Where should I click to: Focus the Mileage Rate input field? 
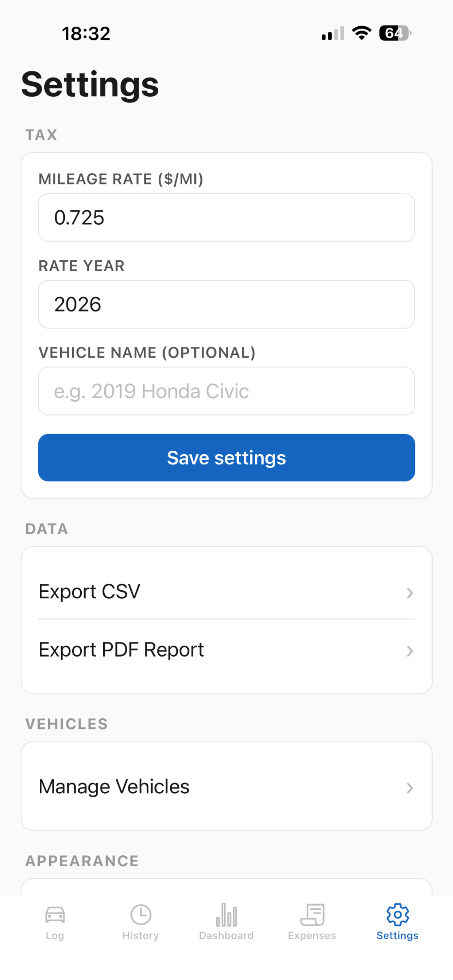click(x=226, y=218)
